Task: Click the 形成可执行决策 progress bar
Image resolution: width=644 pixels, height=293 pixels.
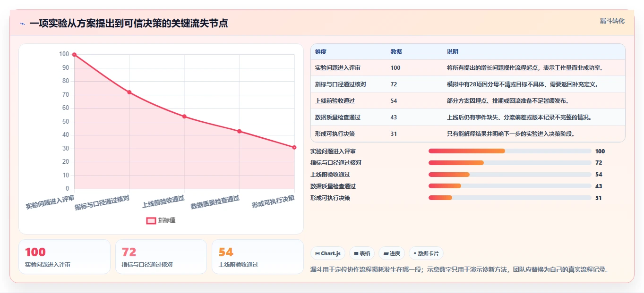Action: coord(510,198)
